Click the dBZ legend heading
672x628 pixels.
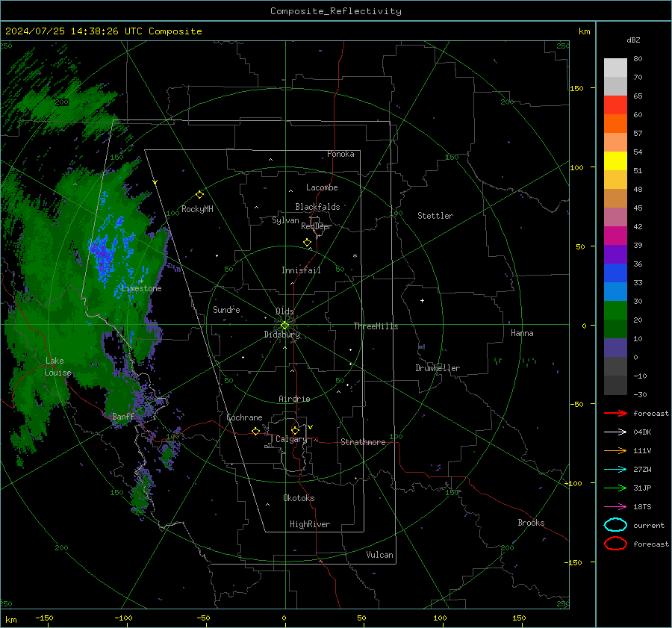click(633, 40)
